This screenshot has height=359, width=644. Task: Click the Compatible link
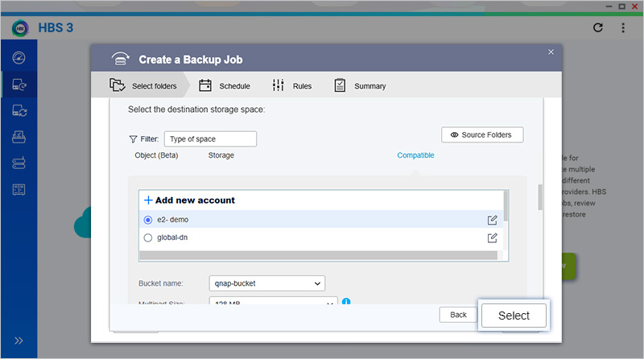point(415,155)
